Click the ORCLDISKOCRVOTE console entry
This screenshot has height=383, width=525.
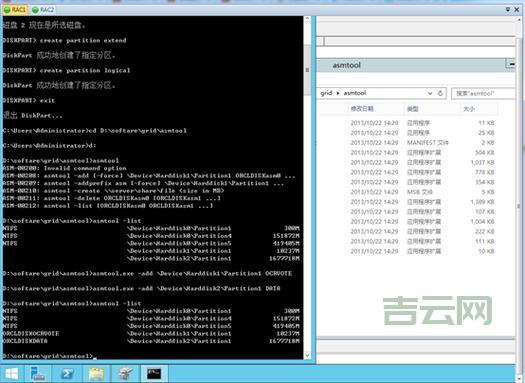point(31,333)
